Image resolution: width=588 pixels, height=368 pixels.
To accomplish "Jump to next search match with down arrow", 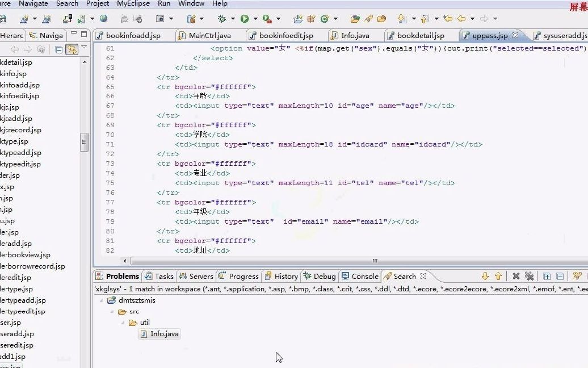I will pos(486,277).
